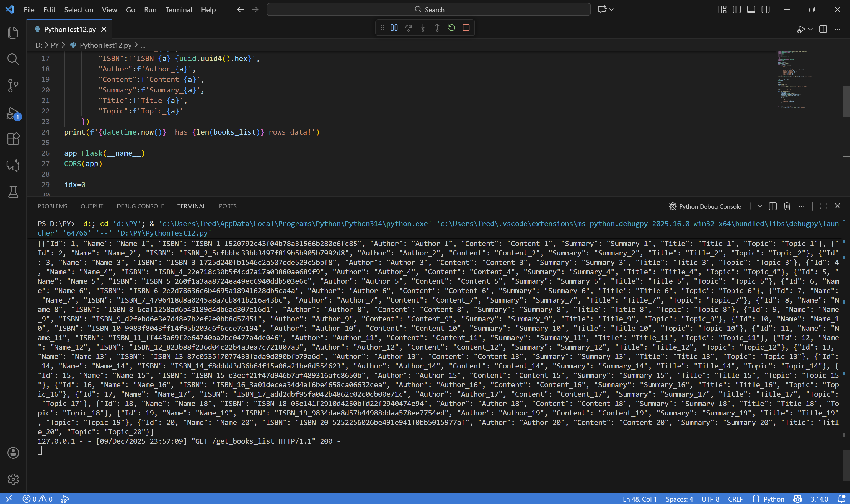850x504 pixels.
Task: Open the run Python file dropdown arrow
Action: (810, 29)
